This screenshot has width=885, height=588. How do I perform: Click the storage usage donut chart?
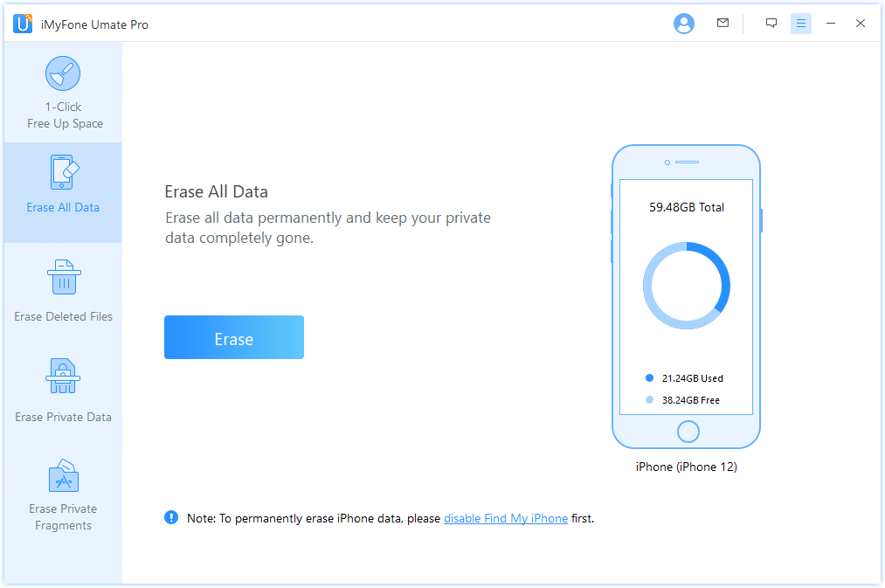pyautogui.click(x=687, y=286)
